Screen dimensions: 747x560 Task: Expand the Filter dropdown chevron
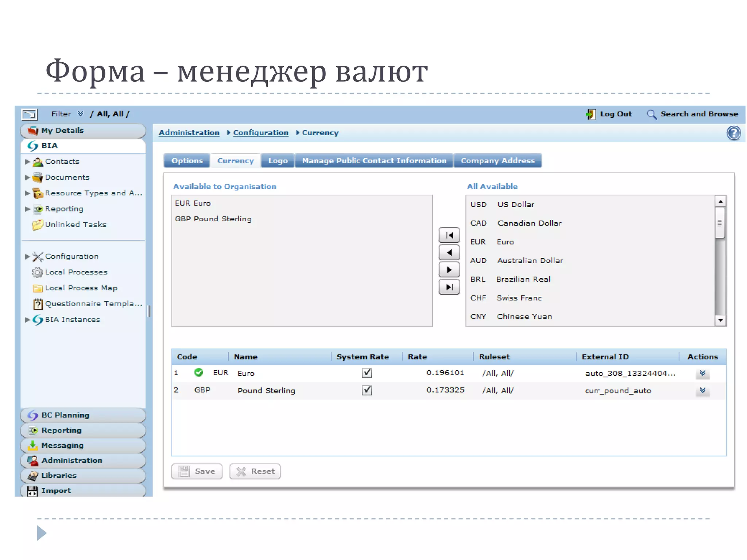[x=81, y=114]
